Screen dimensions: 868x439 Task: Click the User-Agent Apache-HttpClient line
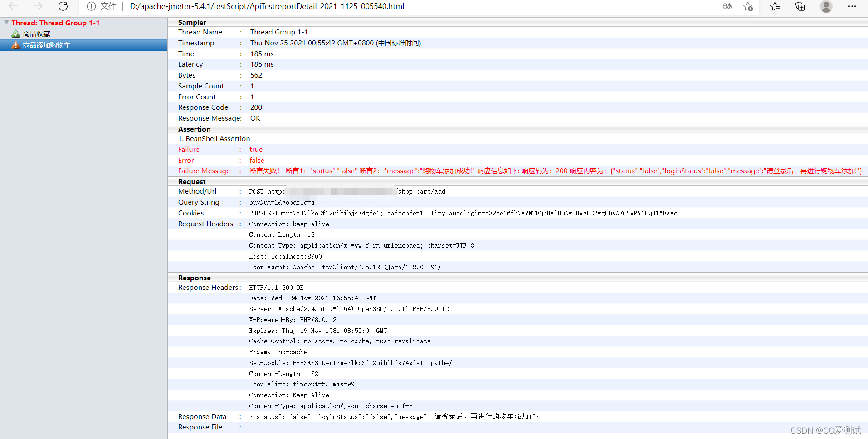point(345,268)
